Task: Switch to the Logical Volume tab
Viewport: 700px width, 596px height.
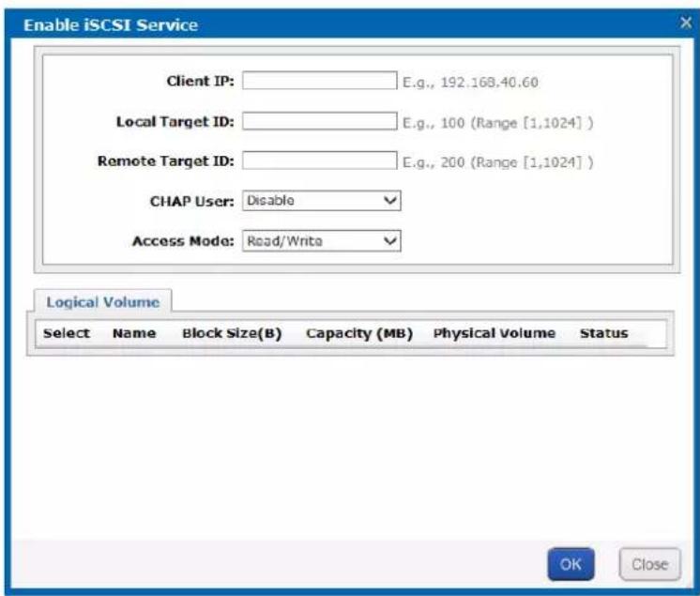Action: [102, 302]
